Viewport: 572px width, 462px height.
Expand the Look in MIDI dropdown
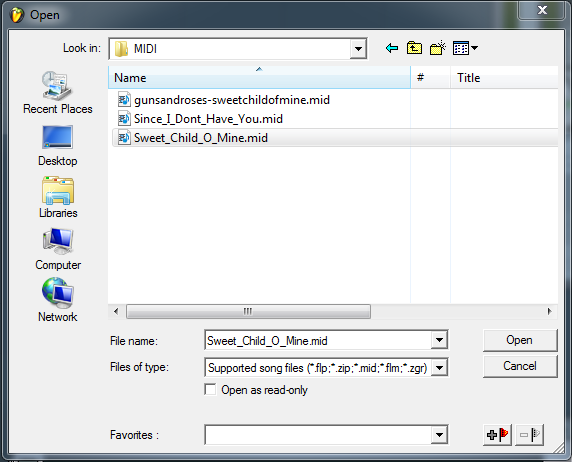(358, 49)
